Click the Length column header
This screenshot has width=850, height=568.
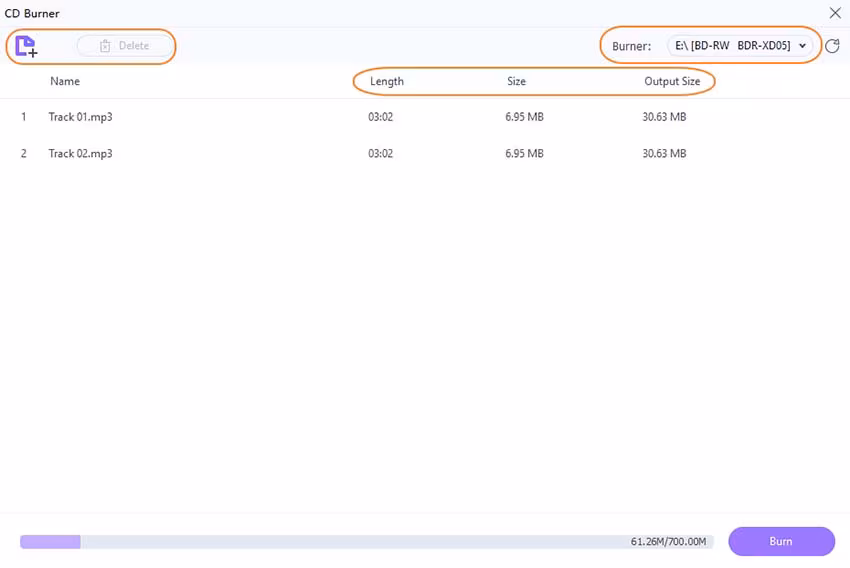(x=387, y=81)
